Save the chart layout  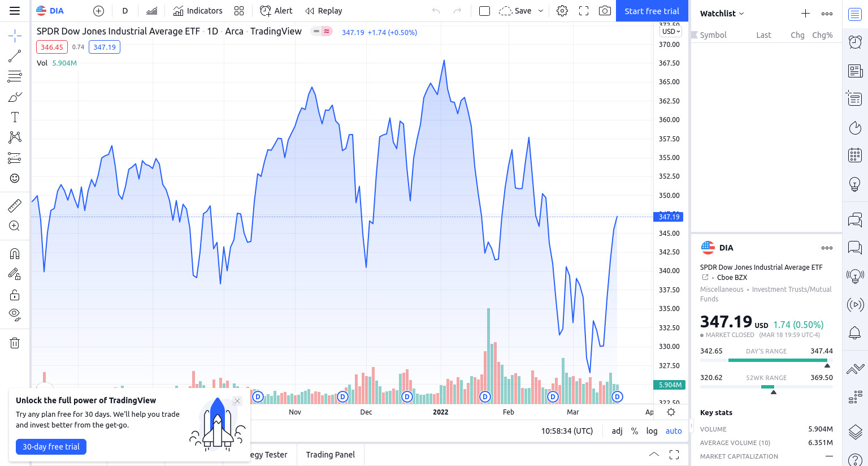[x=515, y=11]
